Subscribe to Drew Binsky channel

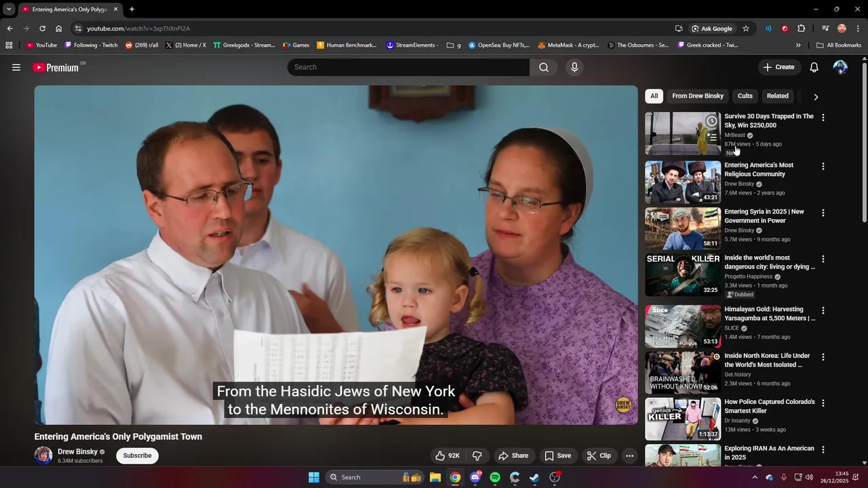(137, 455)
